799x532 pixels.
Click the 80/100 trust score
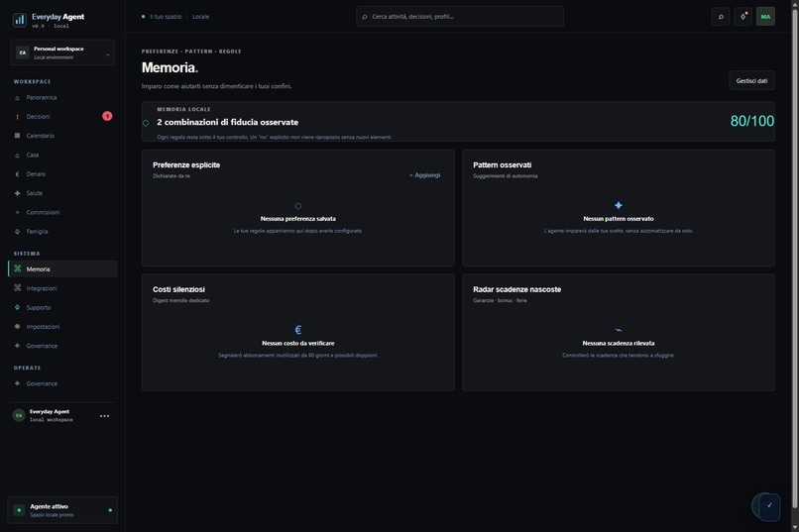click(752, 121)
